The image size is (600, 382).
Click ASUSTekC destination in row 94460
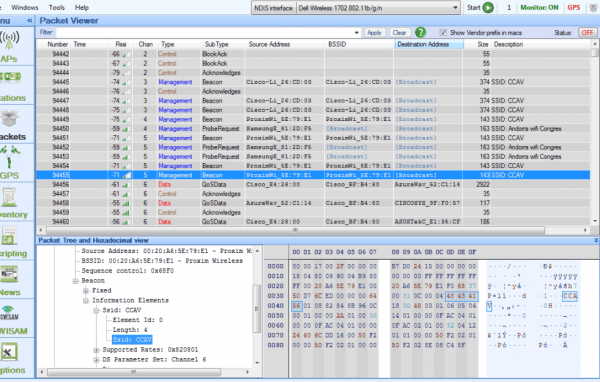pos(427,222)
